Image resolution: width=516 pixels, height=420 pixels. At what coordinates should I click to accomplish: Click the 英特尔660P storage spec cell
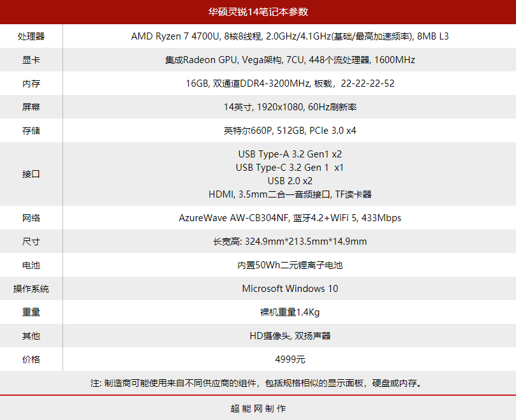pos(290,131)
